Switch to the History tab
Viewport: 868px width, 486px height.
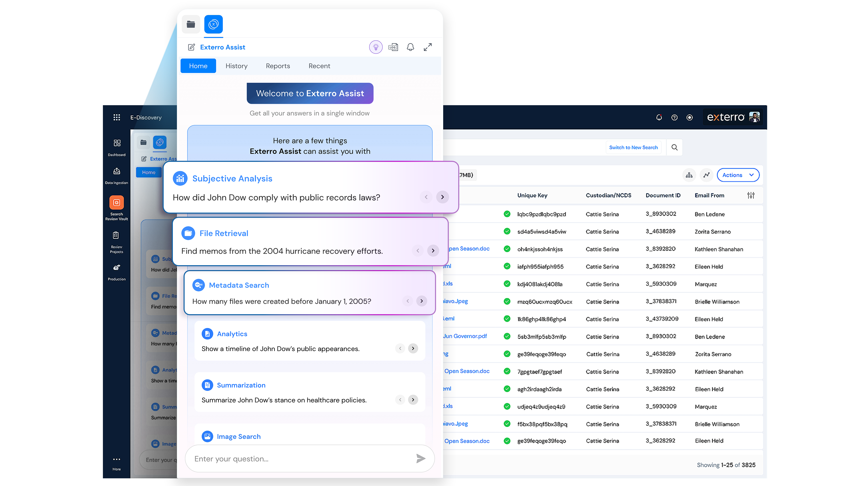(x=237, y=66)
